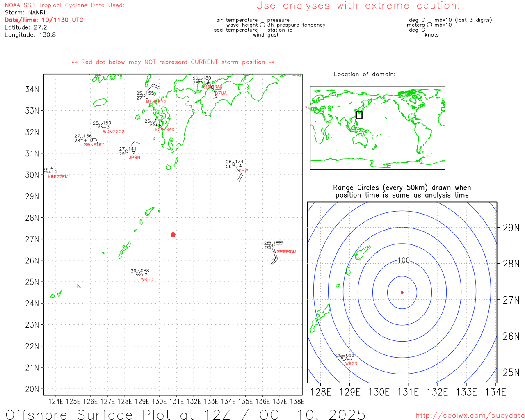This screenshot has width=525, height=420.
Task: Click the 'wind gust' legend label
Action: click(x=266, y=35)
